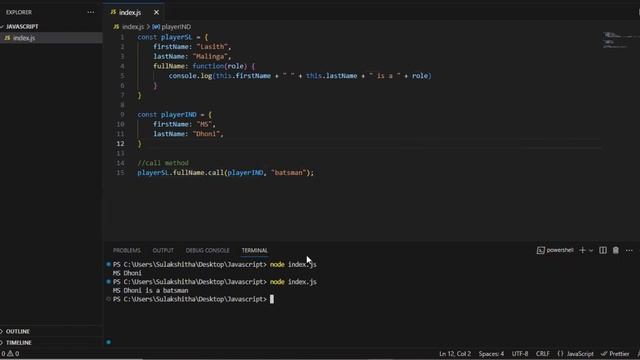
Task: Click line number 15 in gutter
Action: [x=120, y=173]
